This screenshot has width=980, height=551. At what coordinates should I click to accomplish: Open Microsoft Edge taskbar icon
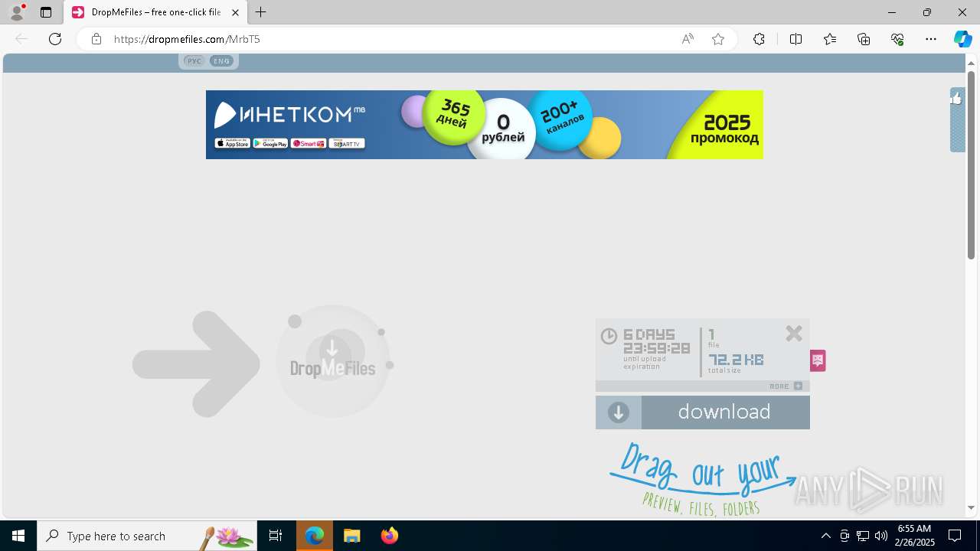[315, 536]
